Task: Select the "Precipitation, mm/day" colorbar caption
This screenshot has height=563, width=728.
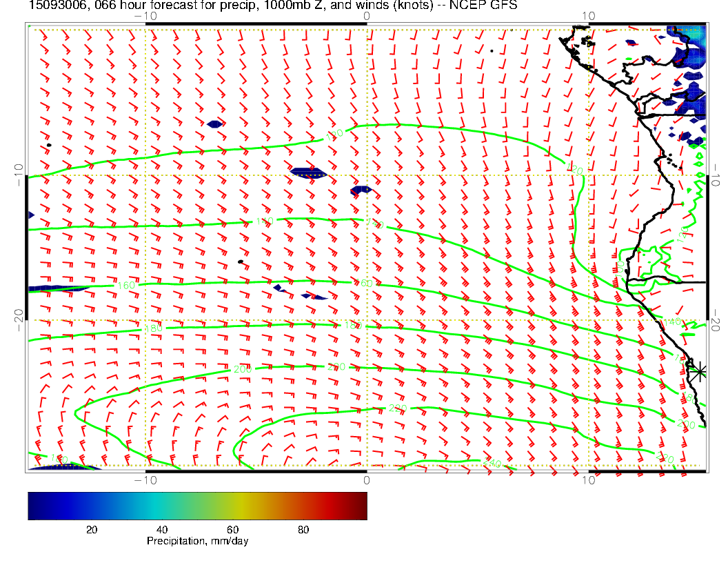Action: click(x=197, y=541)
